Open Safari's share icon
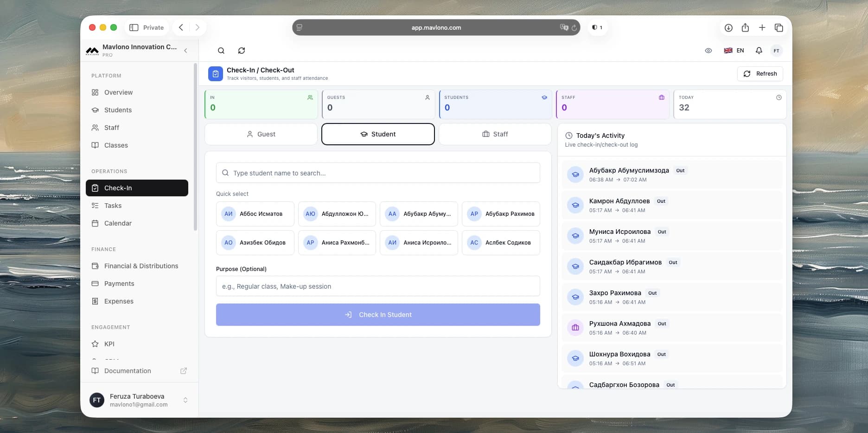 point(745,28)
